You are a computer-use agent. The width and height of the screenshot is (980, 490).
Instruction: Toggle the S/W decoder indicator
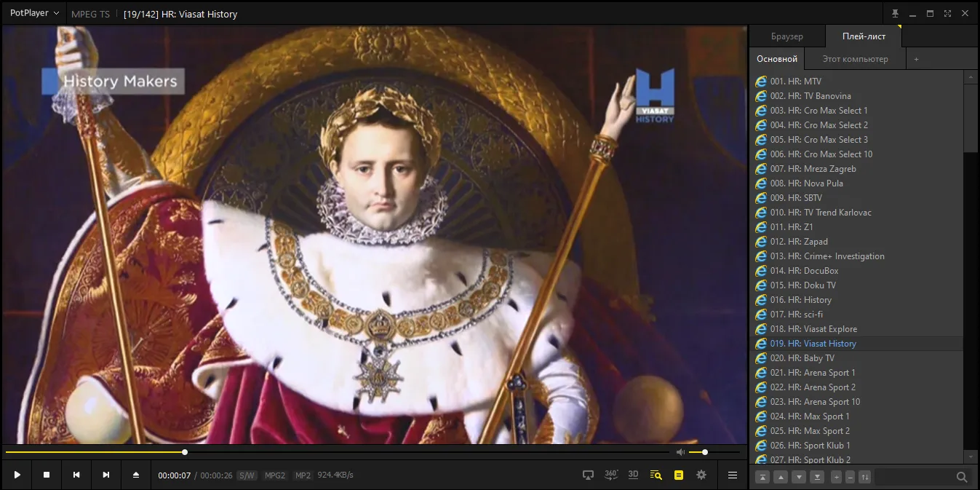[247, 475]
